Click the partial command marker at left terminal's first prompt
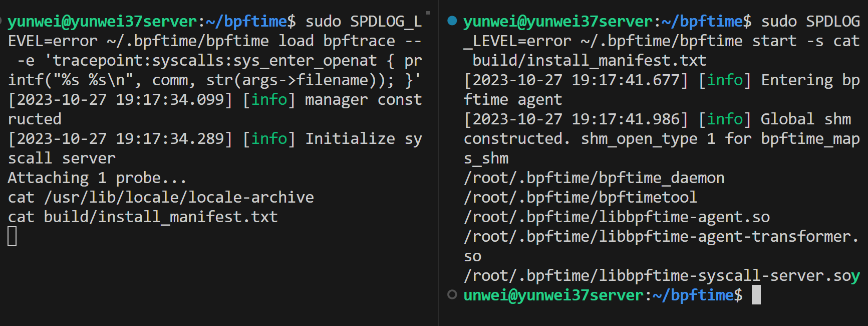Viewport: 868px width, 326px height. 2,21
